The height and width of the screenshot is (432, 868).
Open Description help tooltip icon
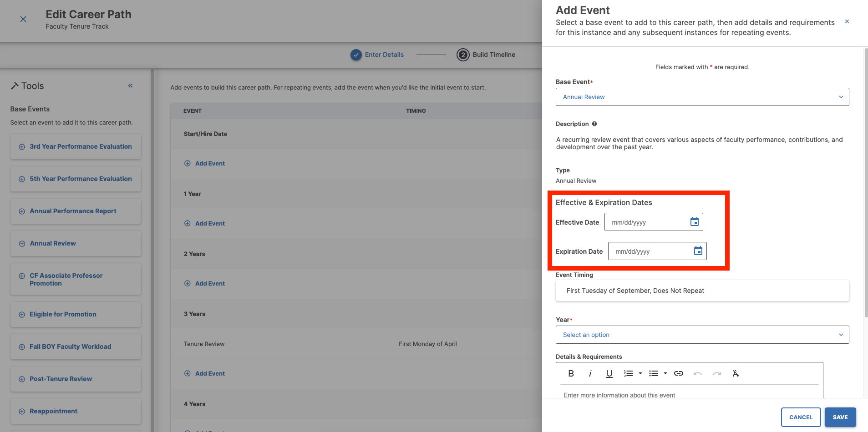[x=594, y=124]
